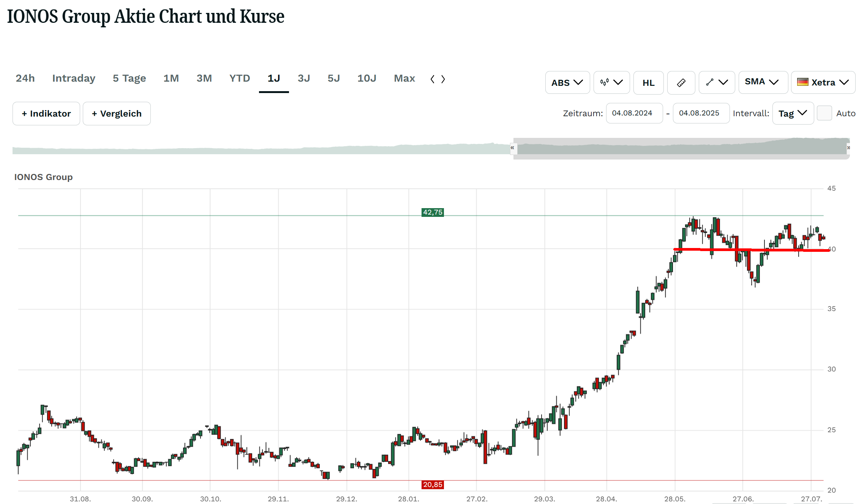Toggle the HL high-low lines button
The height and width of the screenshot is (504, 867).
click(x=648, y=82)
